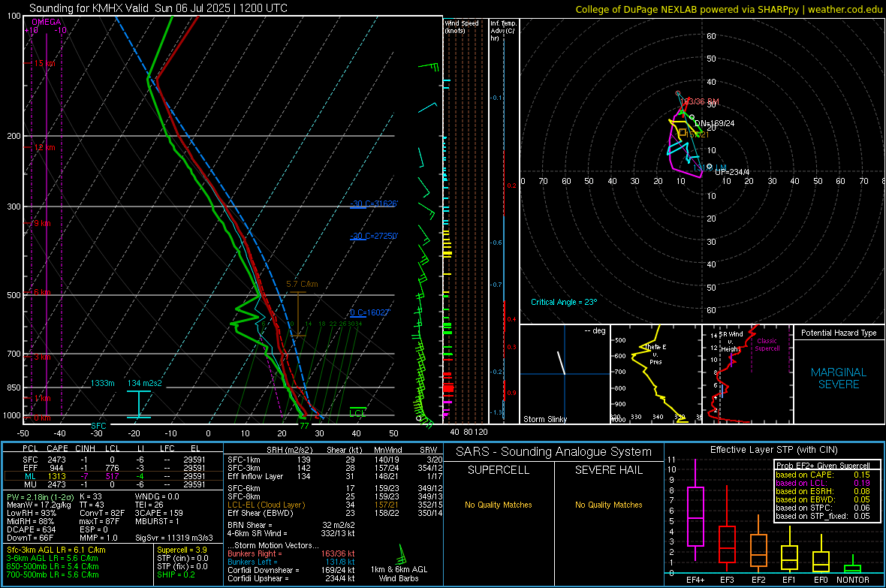Viewport: 886px width, 588px height.
Task: Select the '6 km' height marker
Action: (42, 292)
